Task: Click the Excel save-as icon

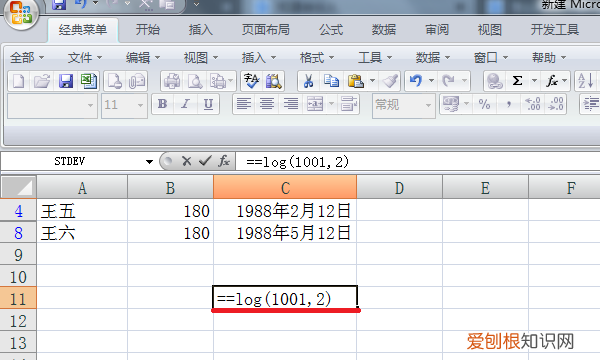Action: 88,81
